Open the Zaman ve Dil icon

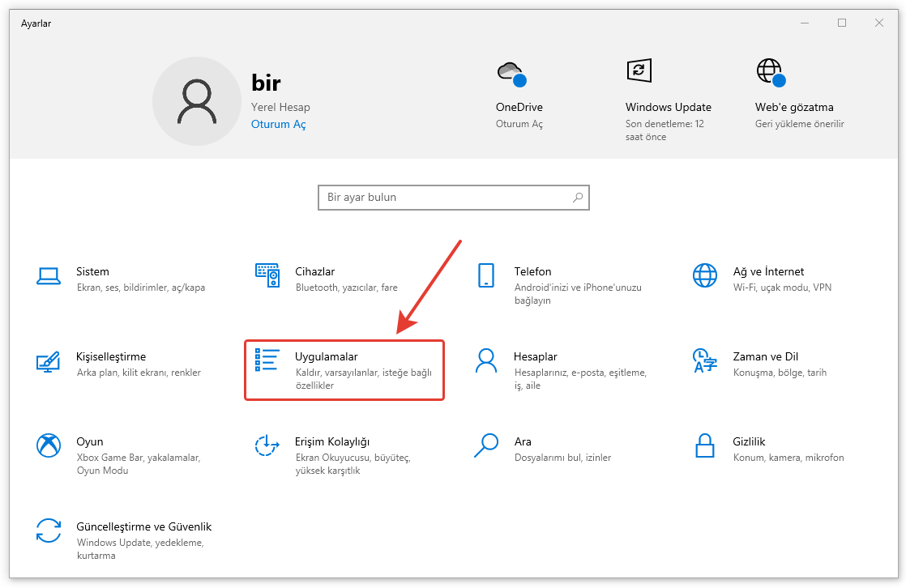[704, 361]
